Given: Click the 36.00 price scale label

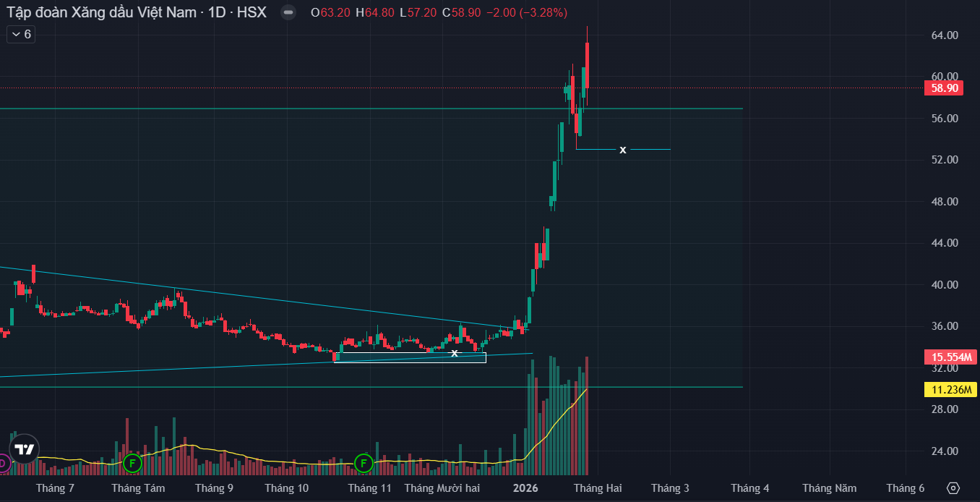Looking at the screenshot, I should click(x=945, y=326).
